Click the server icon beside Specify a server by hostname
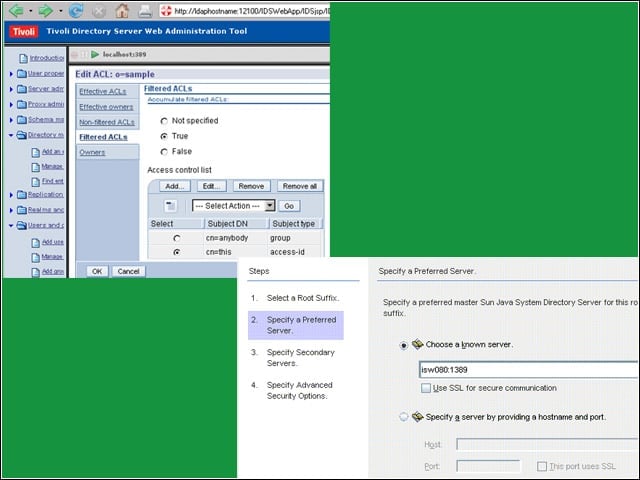640x480 pixels. coord(417,417)
